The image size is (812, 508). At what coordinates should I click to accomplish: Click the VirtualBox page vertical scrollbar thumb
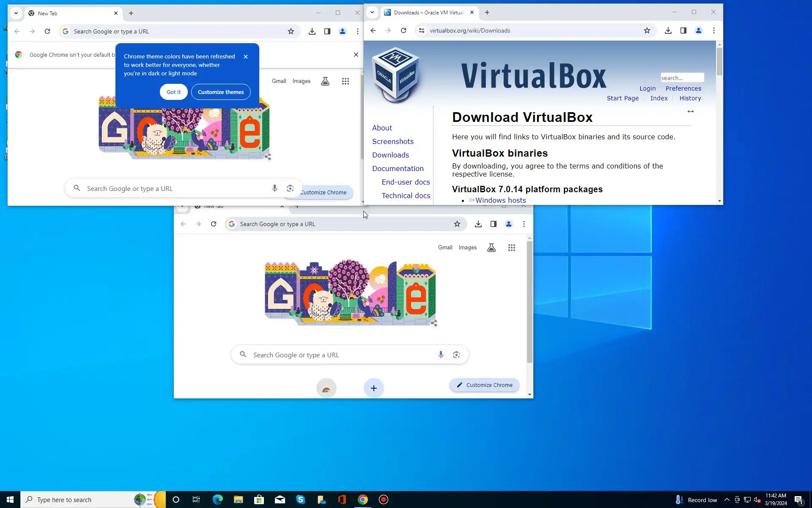(x=719, y=61)
